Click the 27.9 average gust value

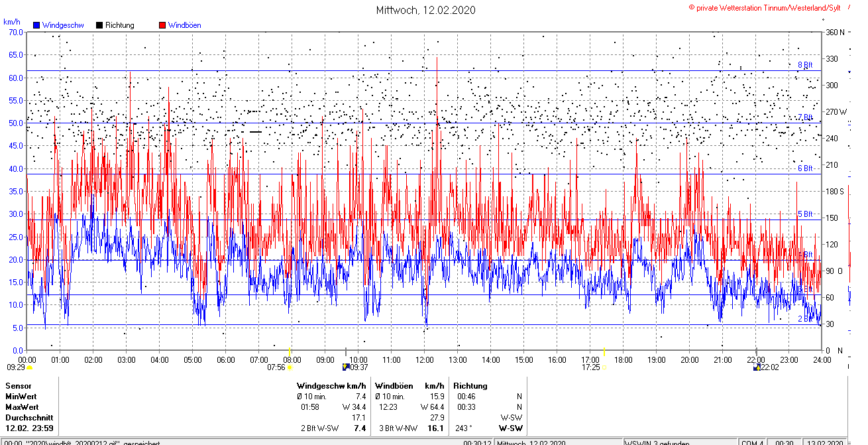437,418
